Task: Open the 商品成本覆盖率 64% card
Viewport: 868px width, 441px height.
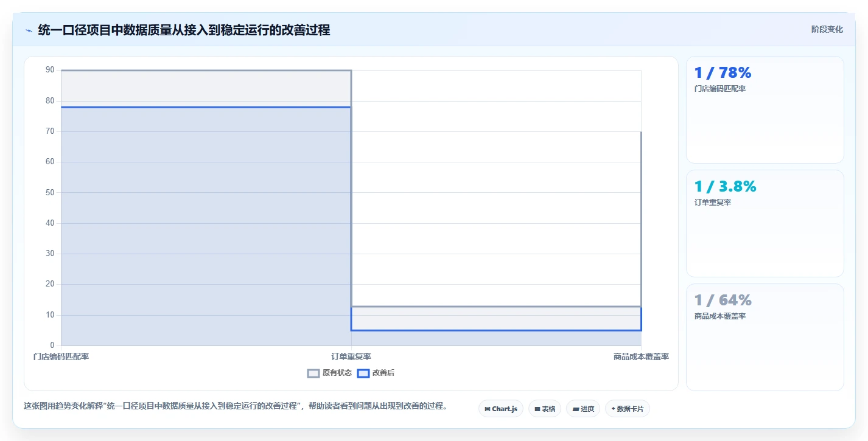Action: pos(765,337)
